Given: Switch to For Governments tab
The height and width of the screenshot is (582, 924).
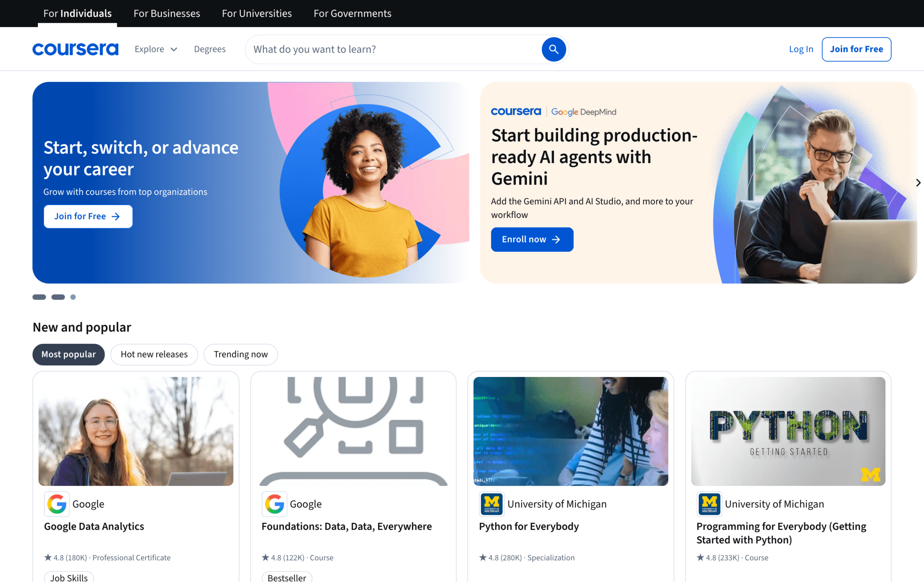Looking at the screenshot, I should [x=352, y=13].
